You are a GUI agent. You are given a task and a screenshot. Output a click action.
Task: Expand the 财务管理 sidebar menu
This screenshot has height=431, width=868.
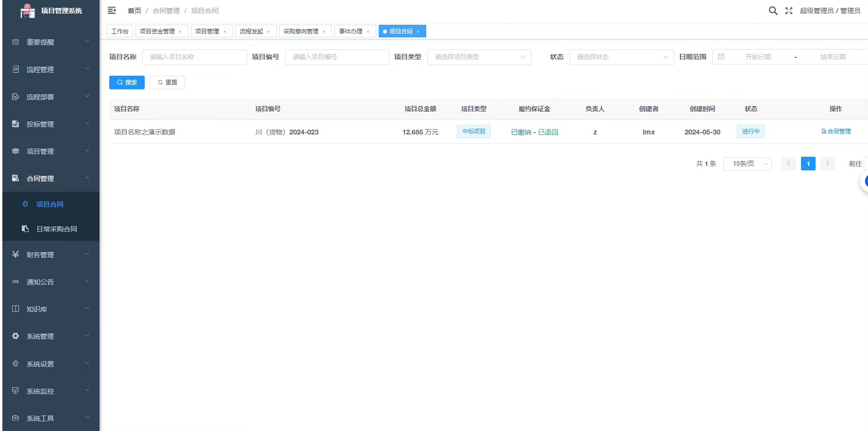pos(50,254)
